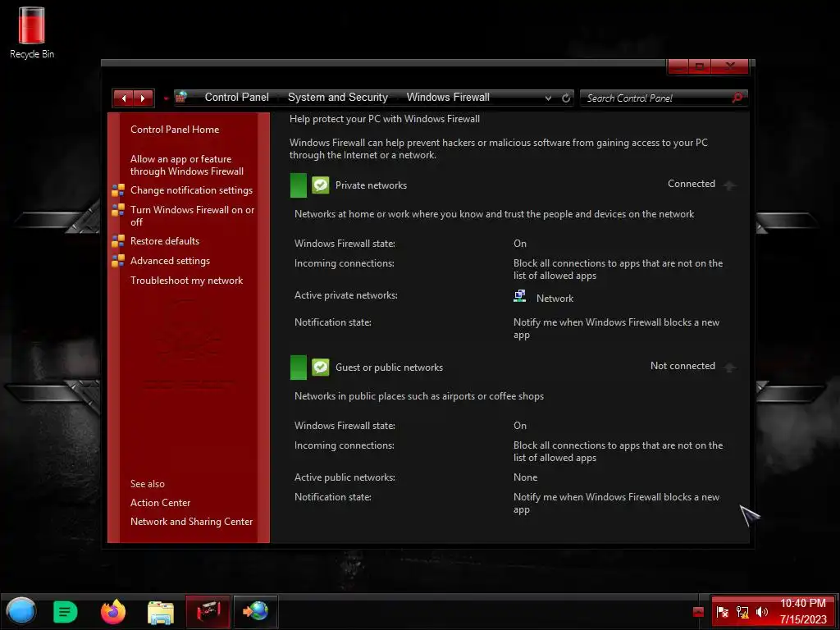Screen dimensions: 840x630
Task: Click System and Security in breadcrumb
Action: click(337, 97)
